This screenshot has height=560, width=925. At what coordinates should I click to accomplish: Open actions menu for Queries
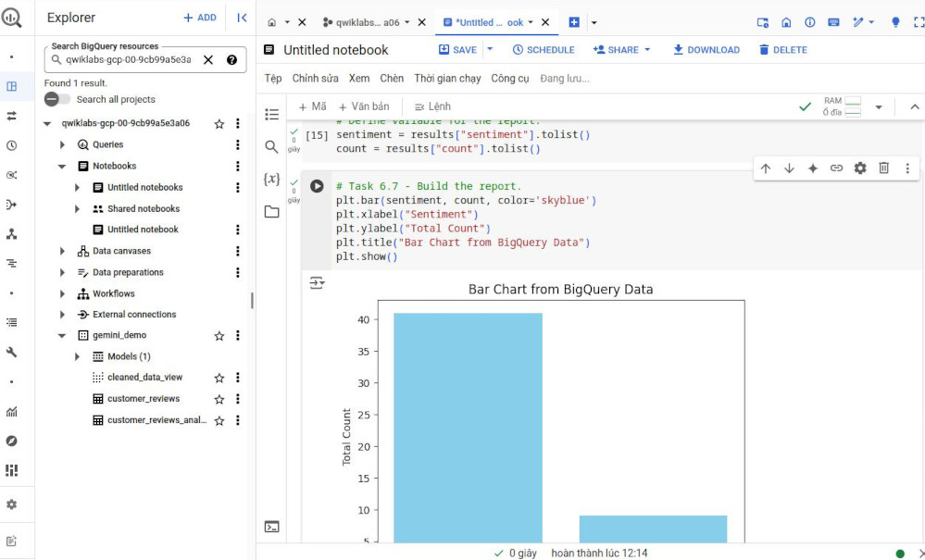click(238, 144)
